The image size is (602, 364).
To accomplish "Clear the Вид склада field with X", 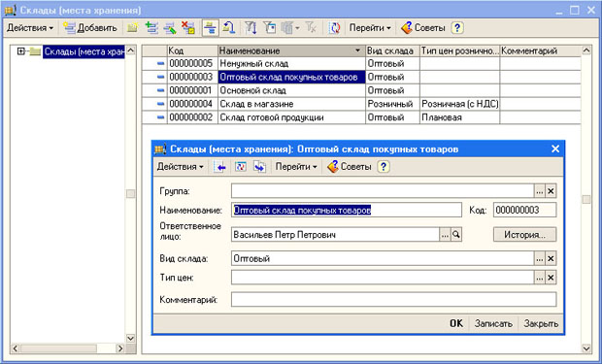I will [551, 258].
